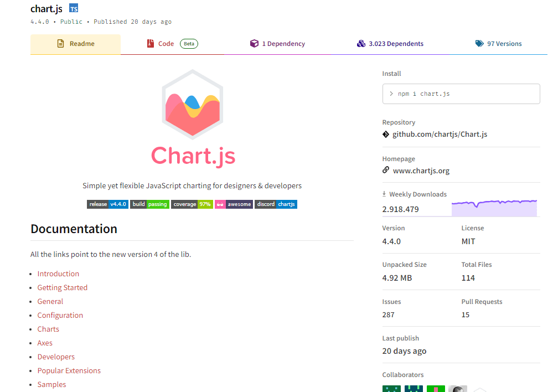The image size is (553, 392).
Task: Visit www.chartjs.org homepage link
Action: pyautogui.click(x=421, y=171)
